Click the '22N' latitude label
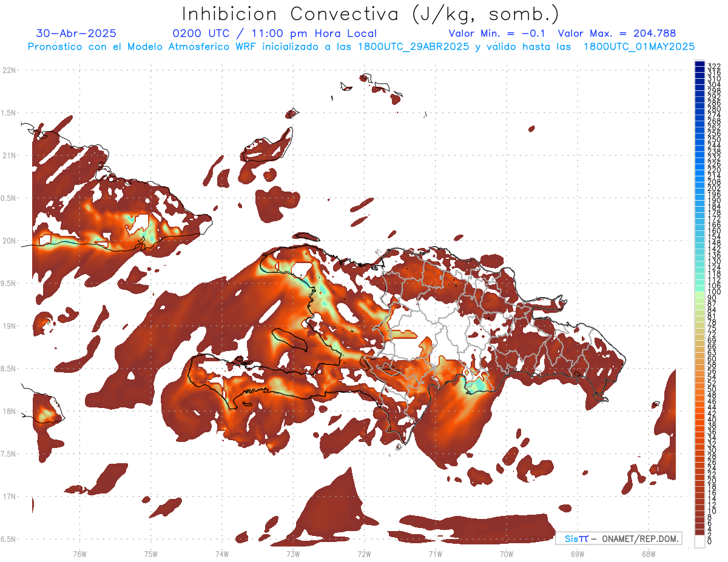 tap(9, 70)
